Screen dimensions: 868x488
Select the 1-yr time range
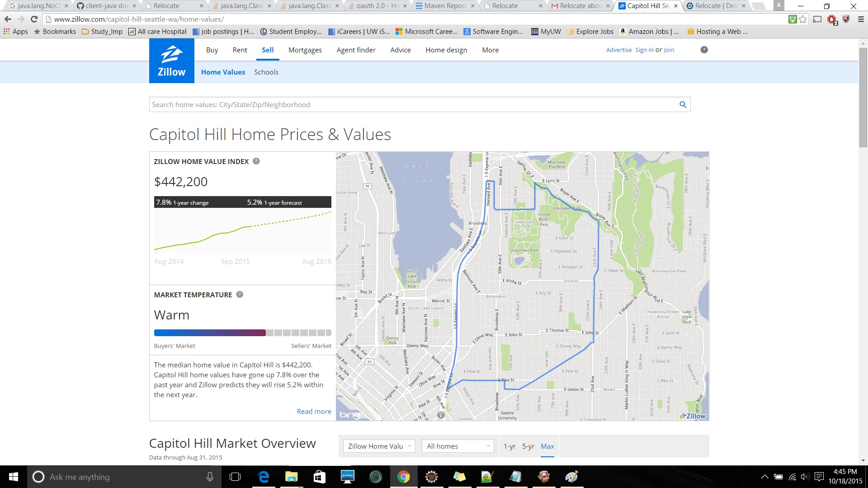click(509, 446)
